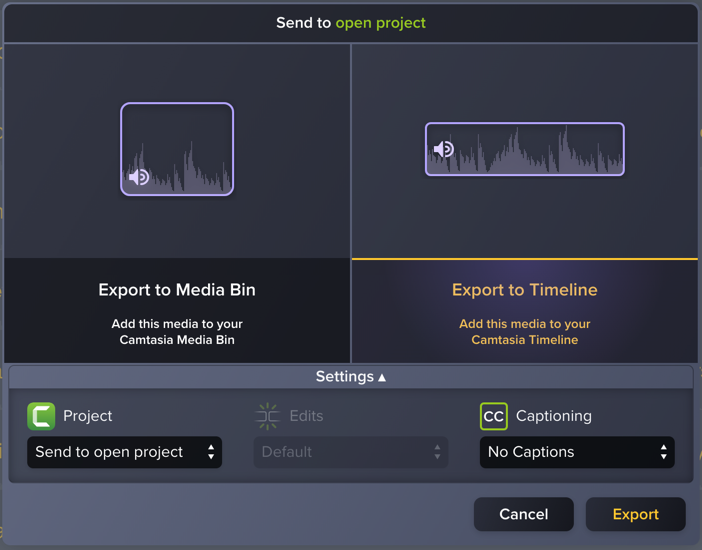Click 'Add this media to your Camtasia Timeline' text
The image size is (702, 550).
click(524, 332)
